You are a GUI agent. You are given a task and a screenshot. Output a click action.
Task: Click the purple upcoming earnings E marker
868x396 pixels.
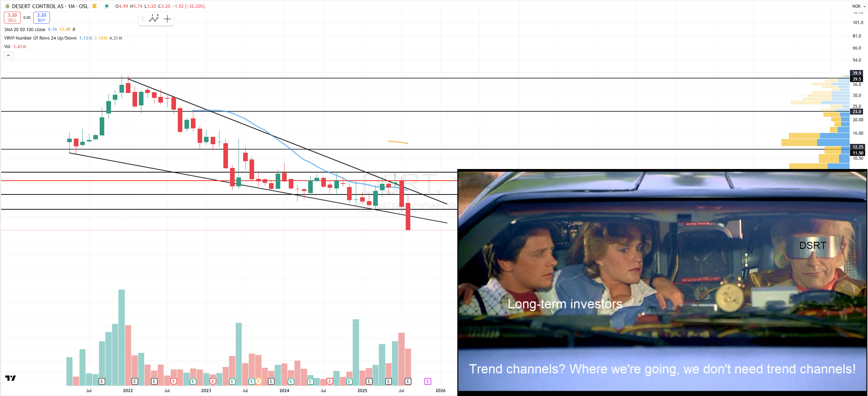coord(428,381)
